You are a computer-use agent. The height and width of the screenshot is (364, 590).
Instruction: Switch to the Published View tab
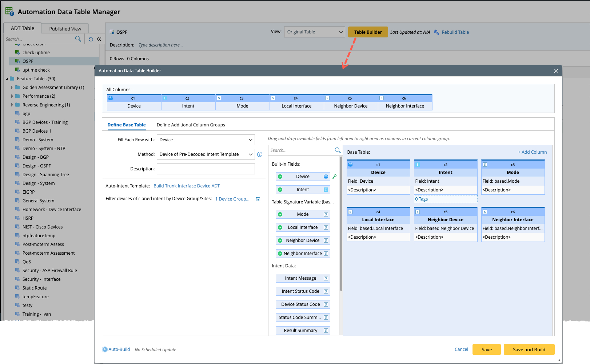tap(65, 29)
